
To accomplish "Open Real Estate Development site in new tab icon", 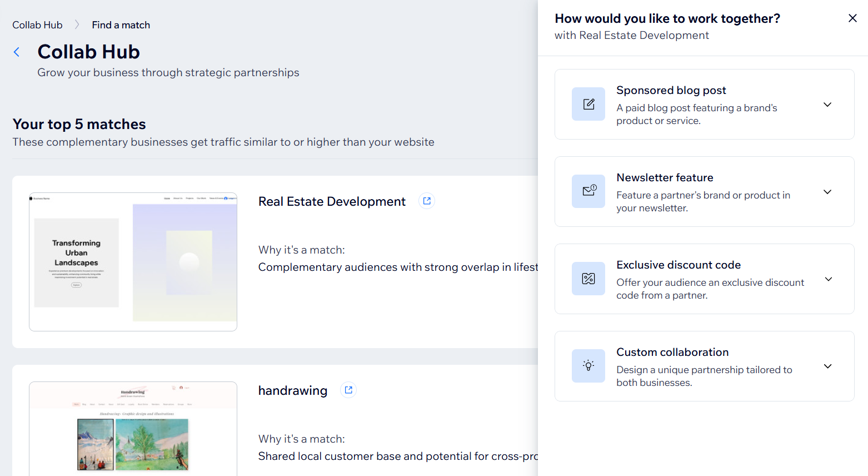I will [x=427, y=201].
